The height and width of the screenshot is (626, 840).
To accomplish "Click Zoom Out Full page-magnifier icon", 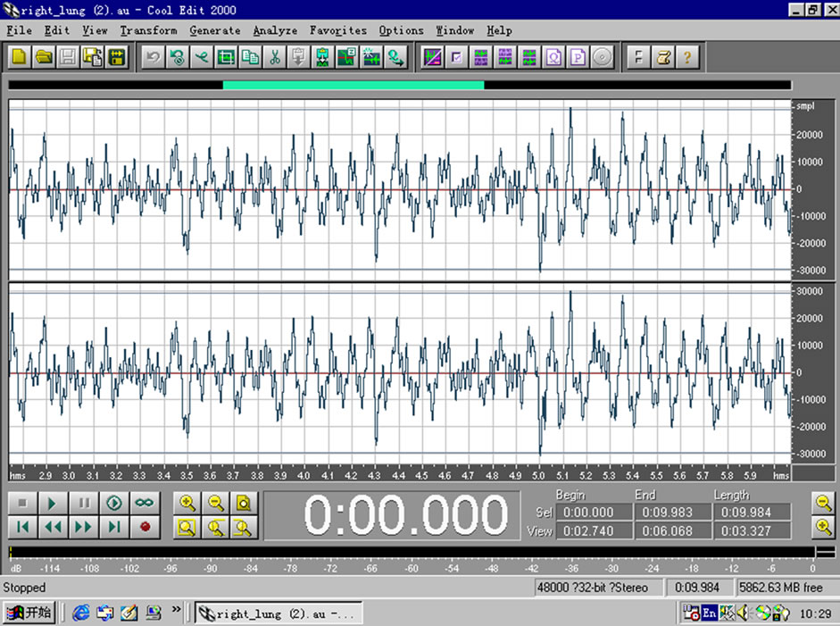I will [x=244, y=503].
